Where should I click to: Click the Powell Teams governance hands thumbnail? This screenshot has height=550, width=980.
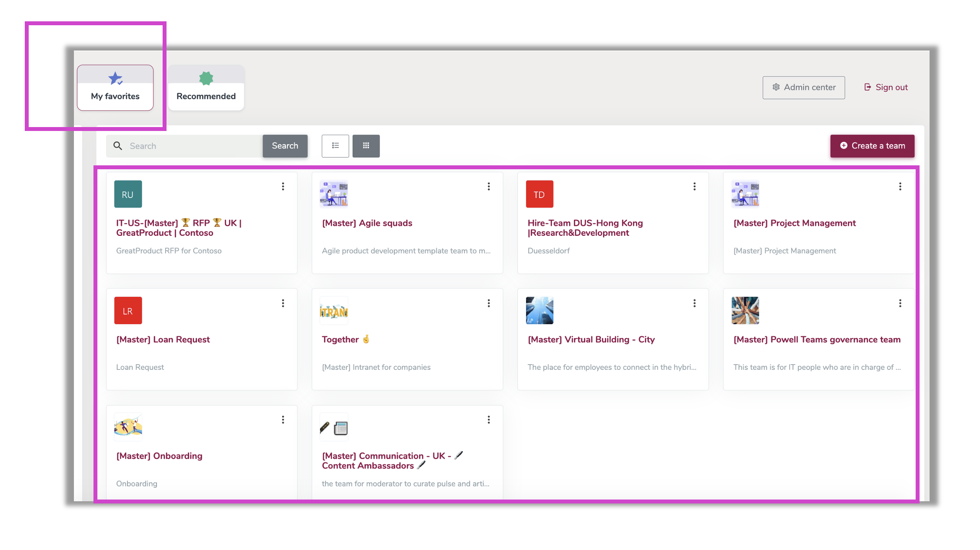point(745,310)
